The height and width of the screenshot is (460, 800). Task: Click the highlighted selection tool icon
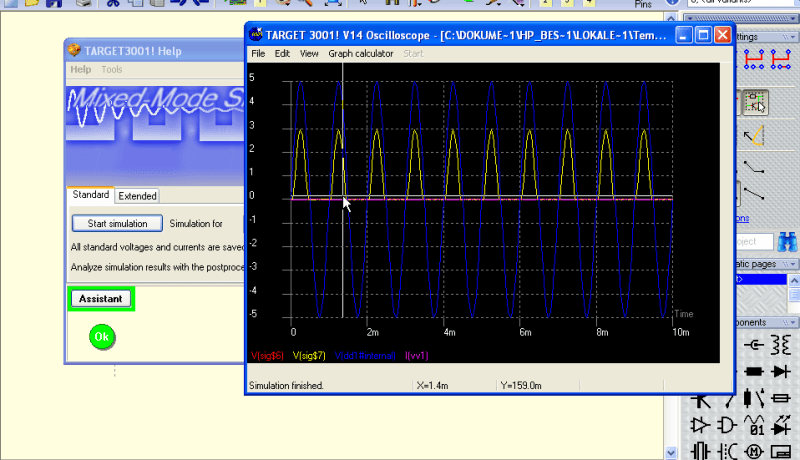coord(755,100)
